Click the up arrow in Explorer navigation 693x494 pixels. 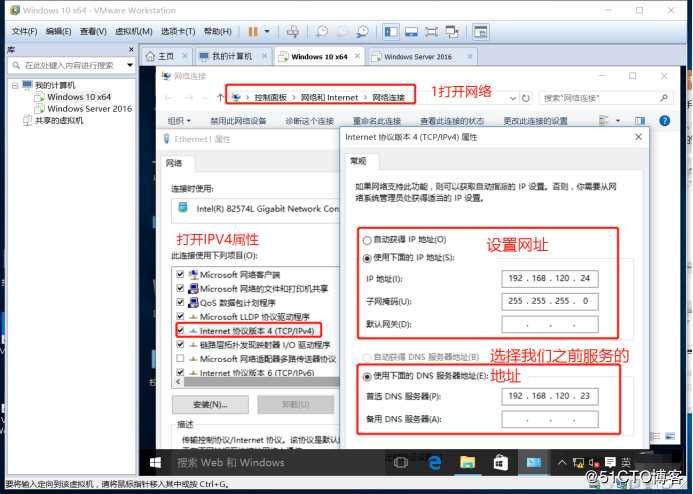[x=220, y=98]
